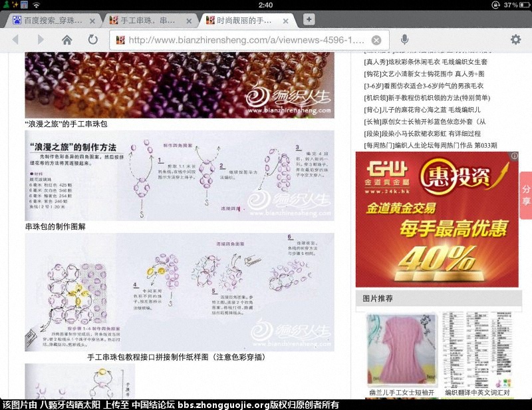Open the 浪漫之旅 制作方法 diagram image

180,175
